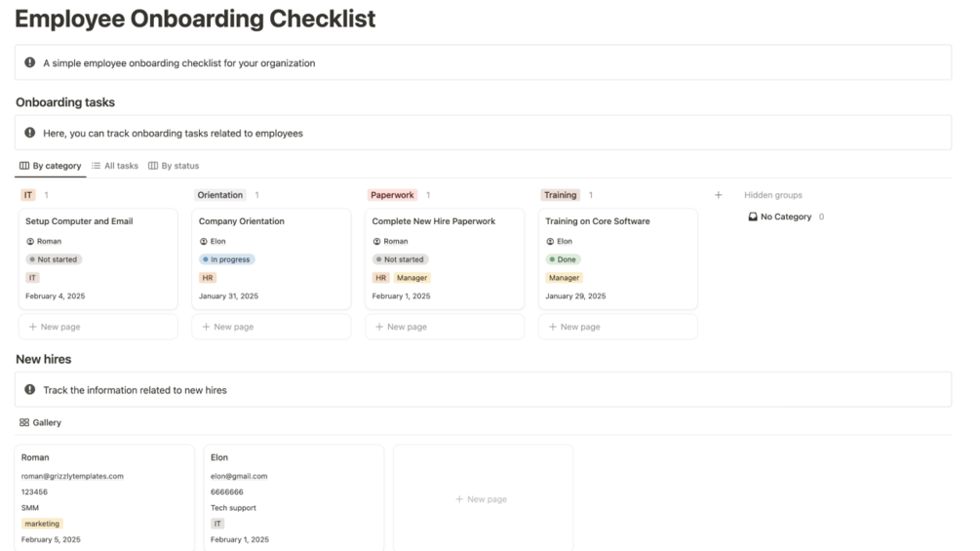This screenshot has height=551, width=980.
Task: Click New page in the gallery
Action: click(482, 499)
